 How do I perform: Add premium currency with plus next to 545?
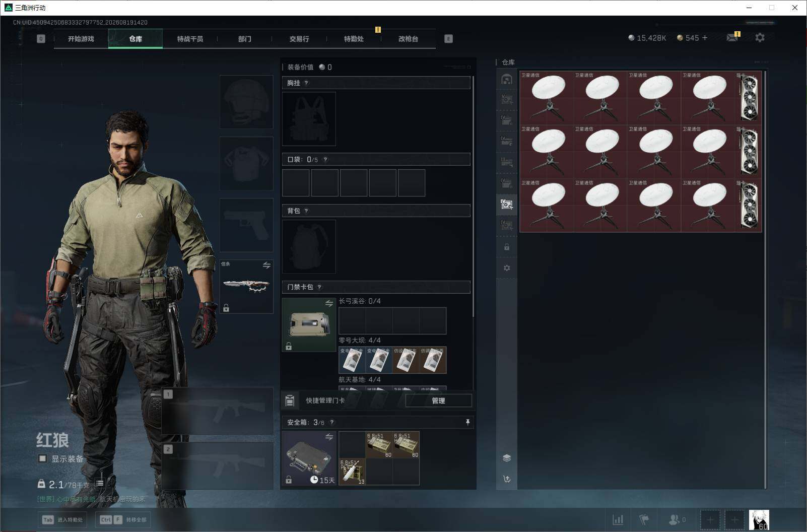tap(705, 38)
